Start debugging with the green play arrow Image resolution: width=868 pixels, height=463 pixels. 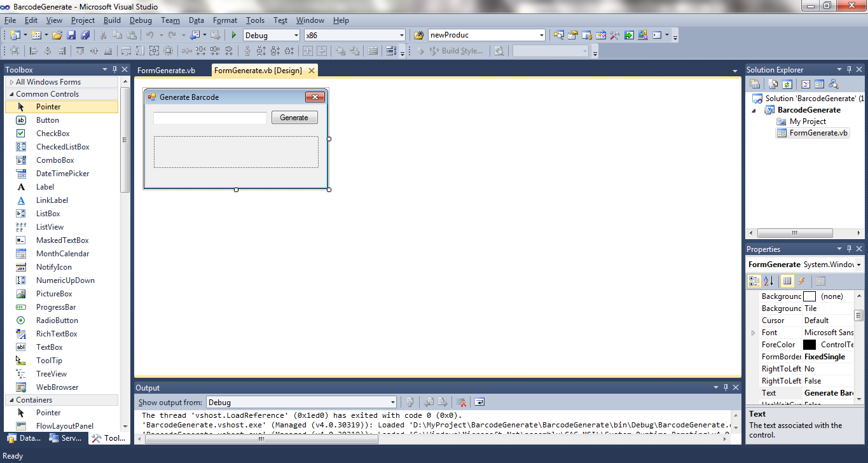coord(233,35)
